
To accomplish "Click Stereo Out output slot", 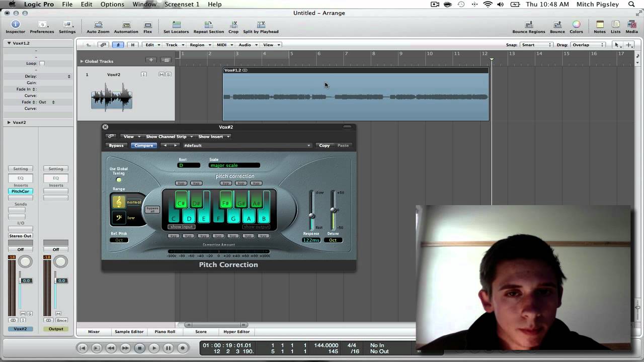I will pyautogui.click(x=21, y=236).
